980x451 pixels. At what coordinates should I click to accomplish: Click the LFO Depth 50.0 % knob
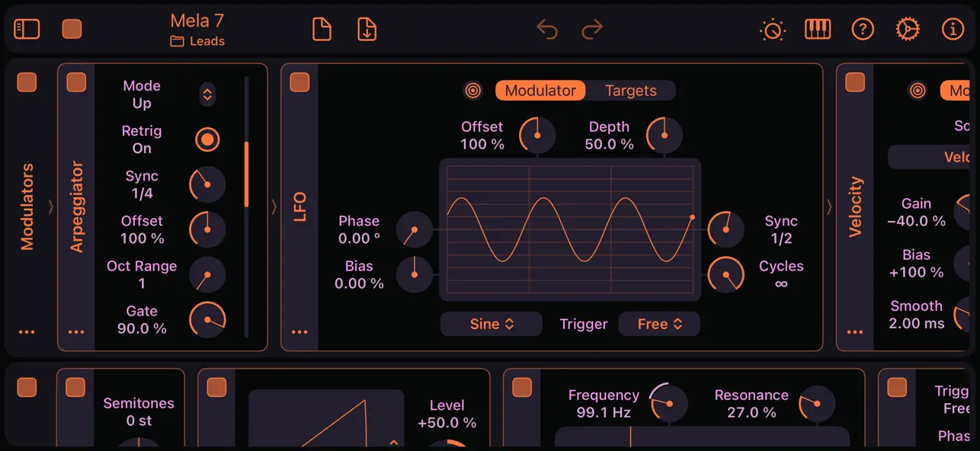[x=665, y=135]
